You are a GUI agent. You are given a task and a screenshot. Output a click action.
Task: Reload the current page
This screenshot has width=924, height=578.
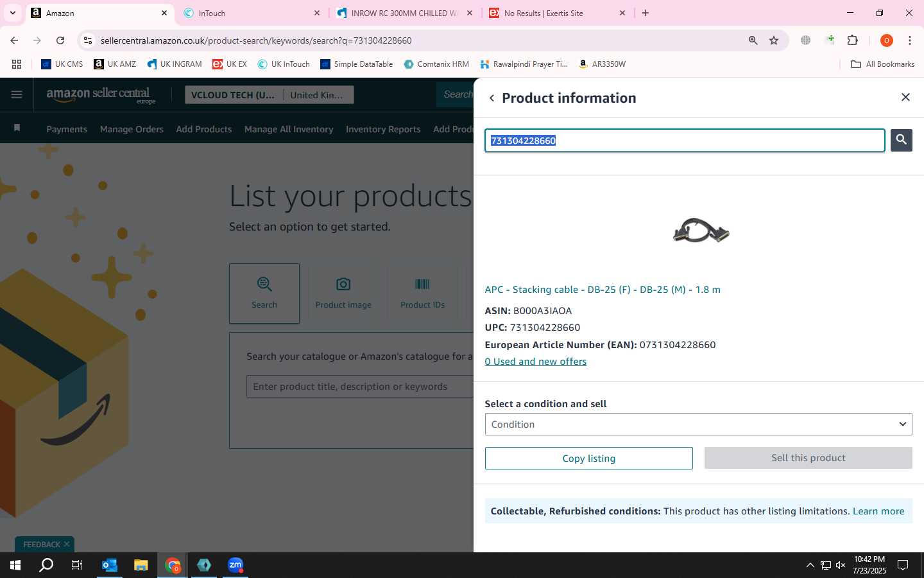(x=60, y=40)
